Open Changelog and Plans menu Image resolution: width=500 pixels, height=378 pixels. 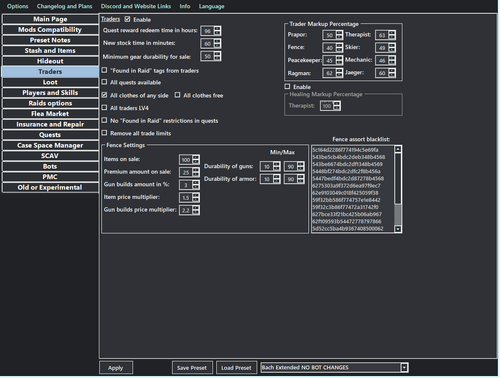(64, 6)
